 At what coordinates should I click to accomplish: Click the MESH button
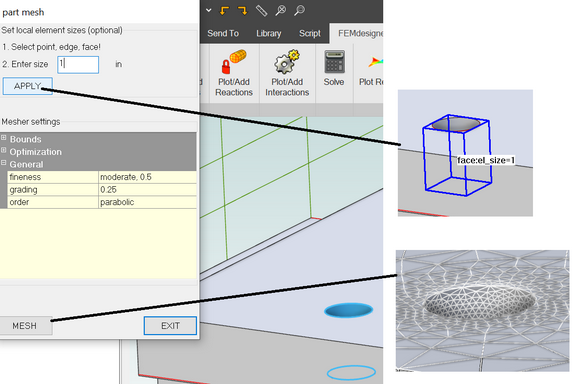tap(25, 326)
